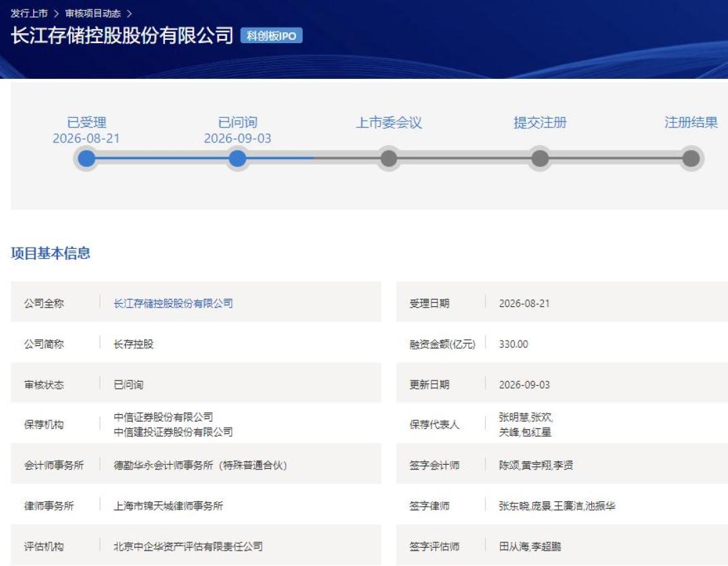The width and height of the screenshot is (728, 566).
Task: Click the 2026-09-03 date under 已问询
Action: click(x=237, y=138)
